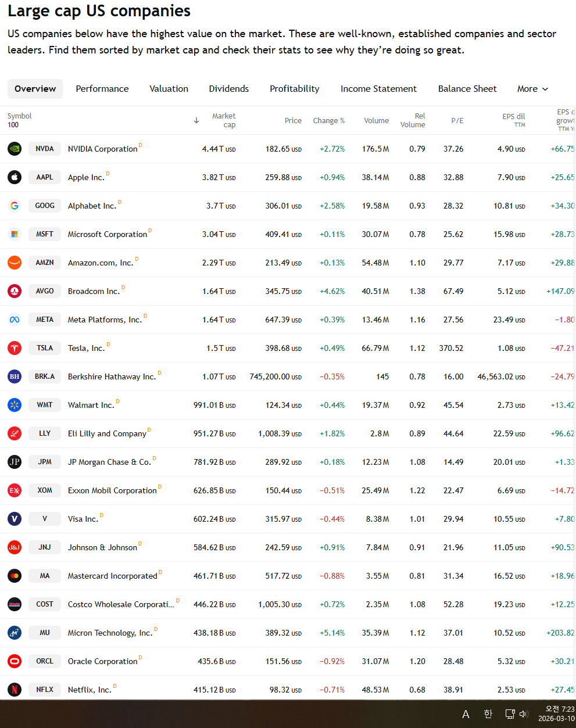This screenshot has height=728, width=576.
Task: Open the Walmart Inc. name link
Action: click(91, 405)
